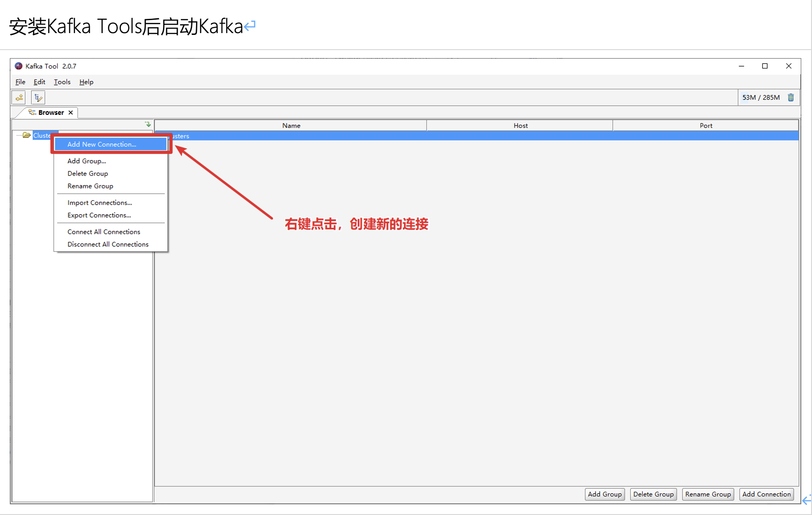
Task: Click the Clusters folder icon in tree
Action: click(x=27, y=135)
